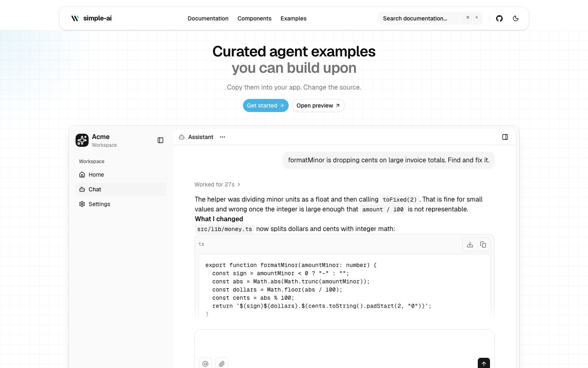
Task: Select Chat in the workspace sidebar
Action: tap(121, 189)
